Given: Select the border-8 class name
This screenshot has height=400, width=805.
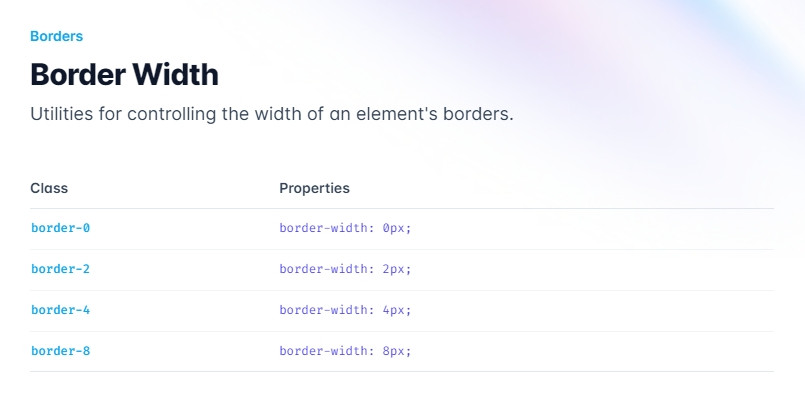Looking at the screenshot, I should (61, 351).
